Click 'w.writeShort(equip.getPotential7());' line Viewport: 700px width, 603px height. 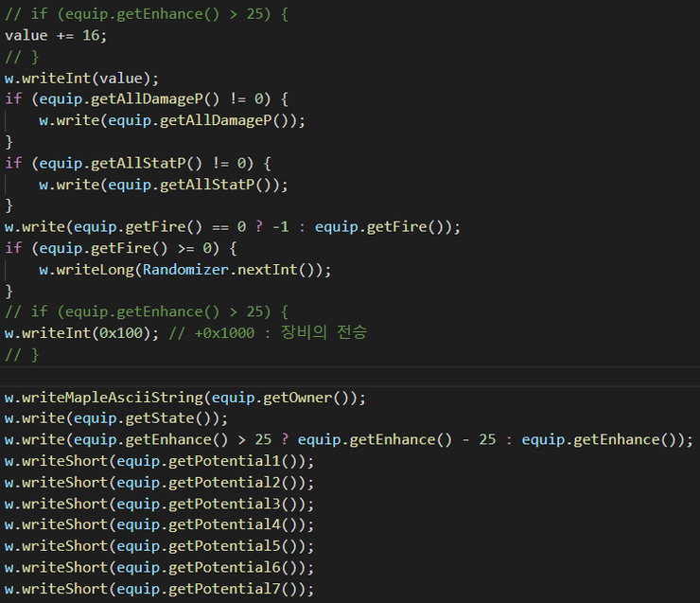coord(159,589)
